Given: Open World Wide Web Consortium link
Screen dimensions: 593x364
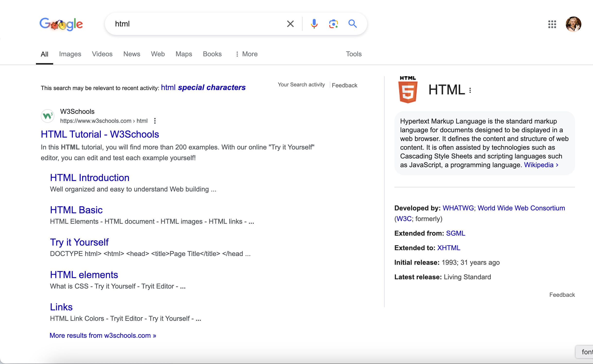Looking at the screenshot, I should pos(521,208).
